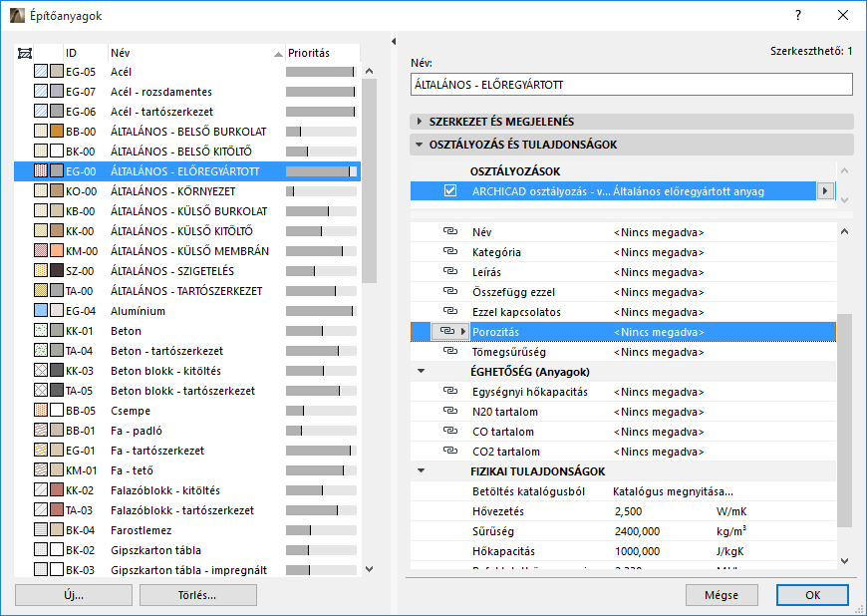Click the Név column header
The width and height of the screenshot is (867, 616).
[196, 53]
